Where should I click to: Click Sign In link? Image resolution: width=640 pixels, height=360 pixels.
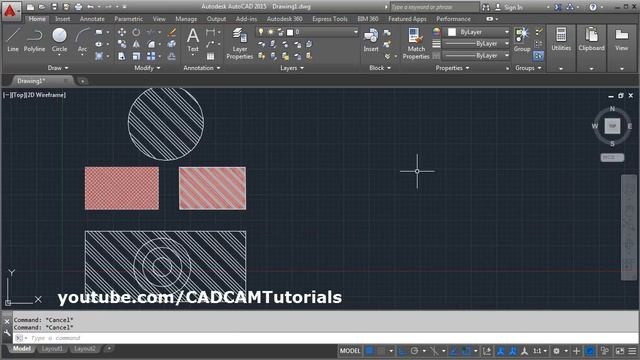513,7
